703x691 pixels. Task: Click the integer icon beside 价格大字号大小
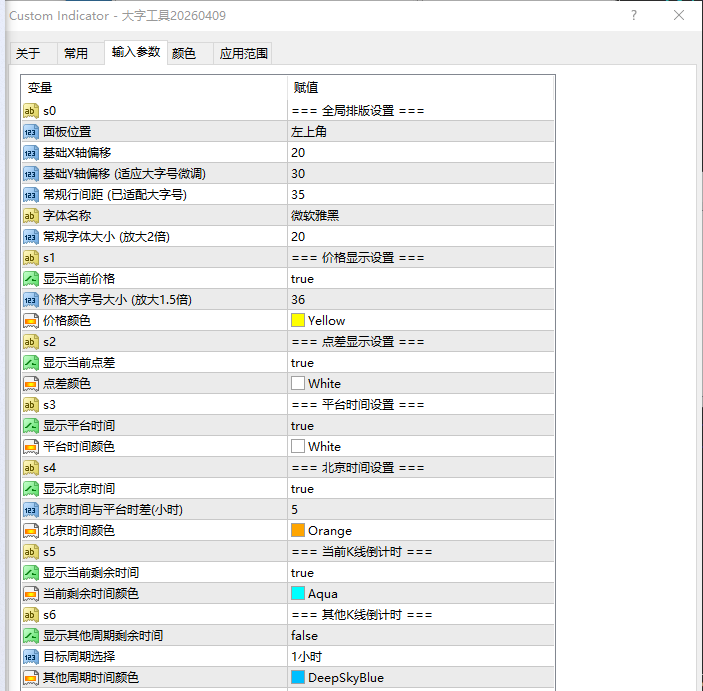point(30,300)
